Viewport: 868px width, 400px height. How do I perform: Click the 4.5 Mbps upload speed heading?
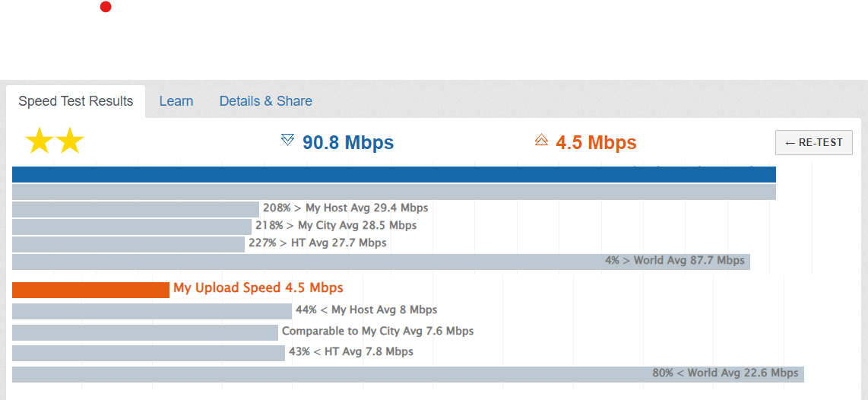(x=596, y=142)
